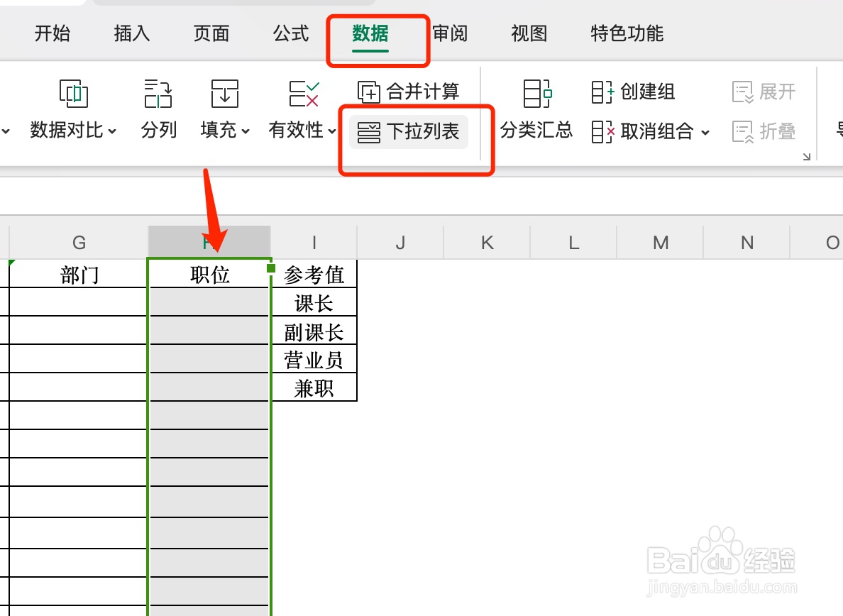Click the 创建组 label
This screenshot has width=843, height=616.
(648, 92)
